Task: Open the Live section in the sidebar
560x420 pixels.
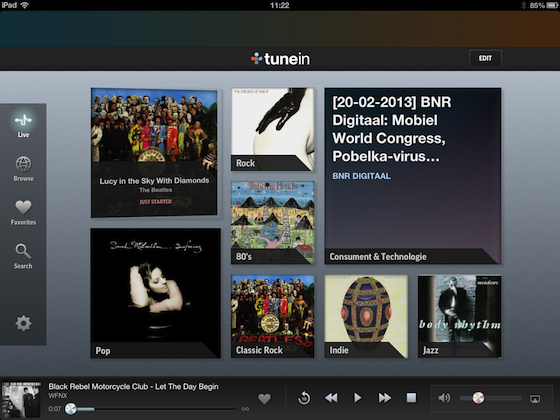Action: pos(23,125)
